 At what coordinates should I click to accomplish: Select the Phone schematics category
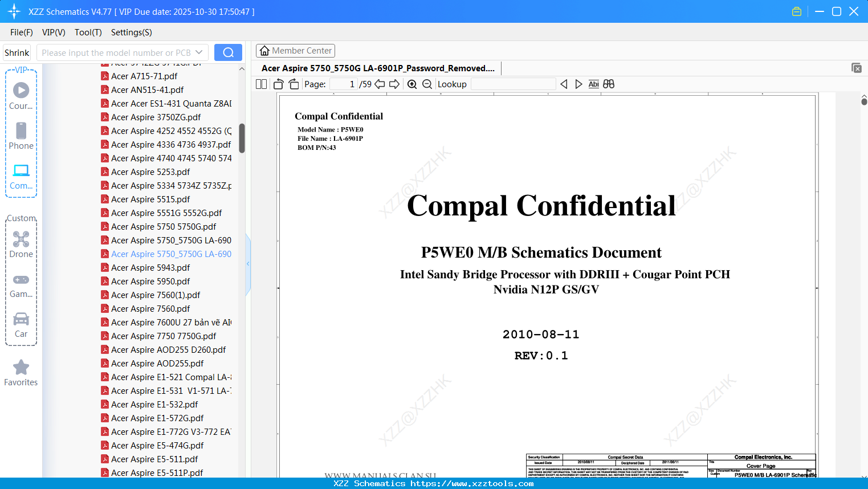[21, 137]
